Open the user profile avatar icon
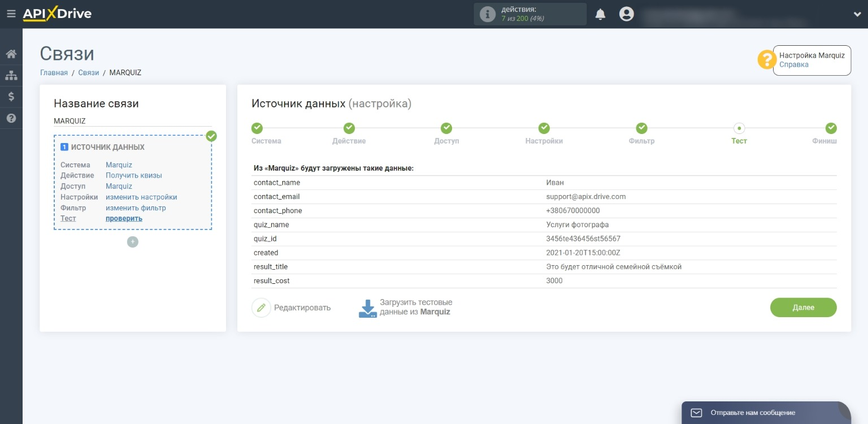This screenshot has height=424, width=868. point(626,14)
